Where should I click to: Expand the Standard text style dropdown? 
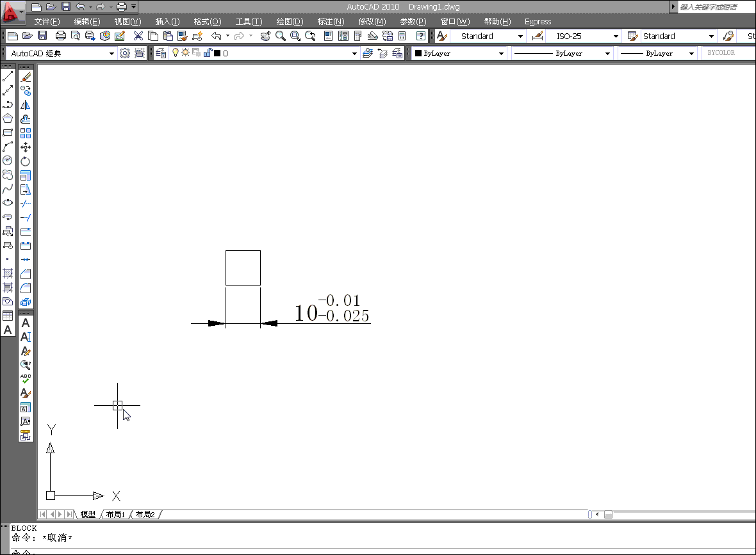(520, 36)
